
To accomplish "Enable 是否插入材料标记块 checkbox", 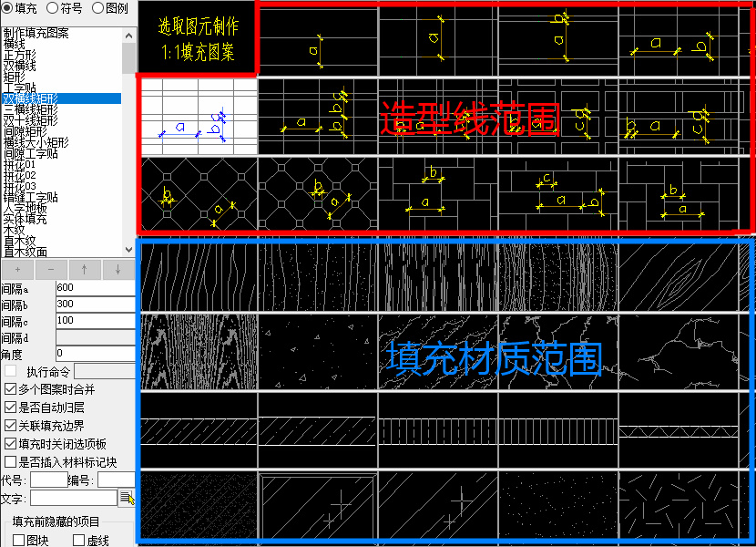I will pyautogui.click(x=10, y=462).
